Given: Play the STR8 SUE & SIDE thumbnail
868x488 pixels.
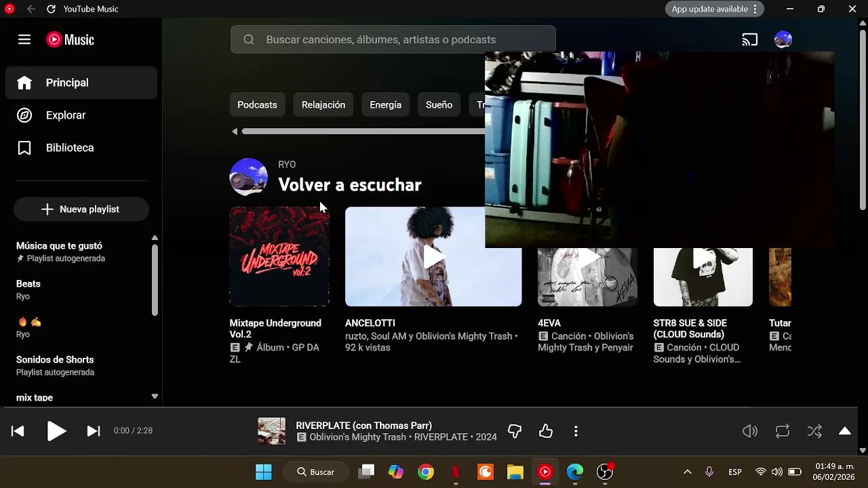Looking at the screenshot, I should tap(703, 277).
